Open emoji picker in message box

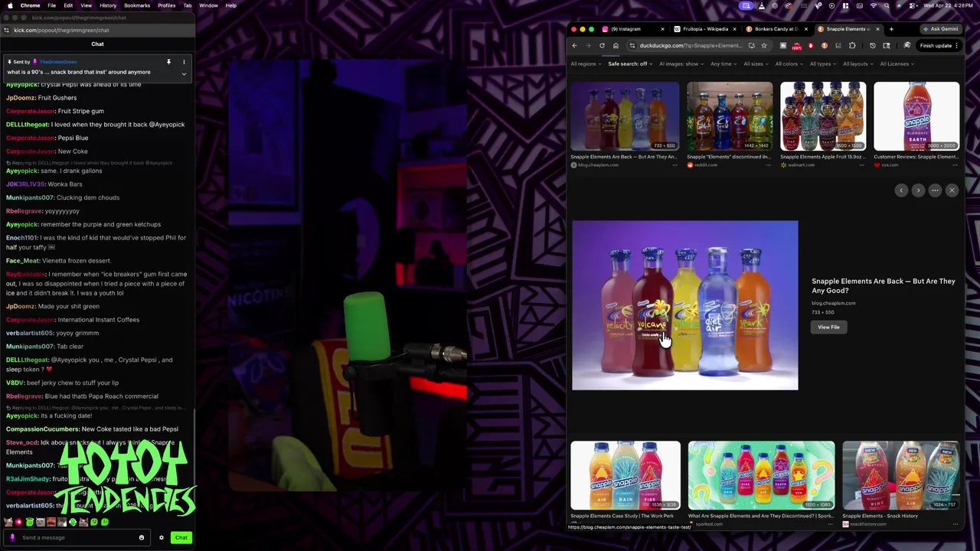point(142,537)
